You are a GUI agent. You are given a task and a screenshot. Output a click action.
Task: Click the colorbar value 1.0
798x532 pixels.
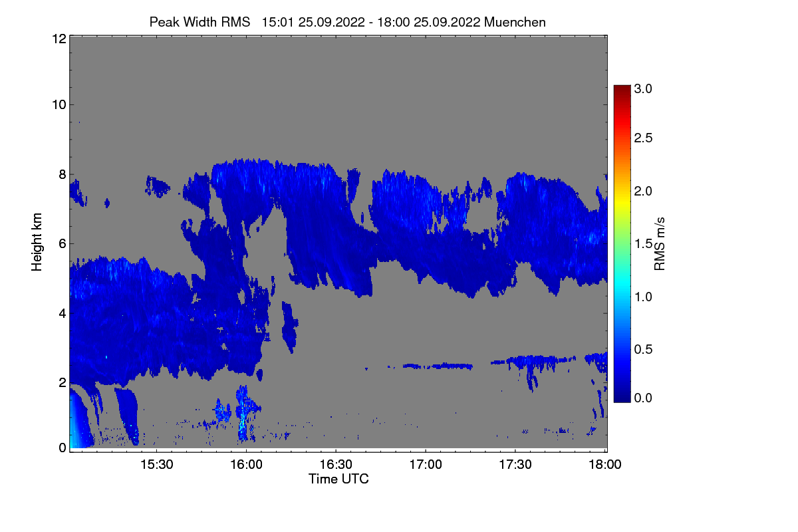[x=644, y=296]
